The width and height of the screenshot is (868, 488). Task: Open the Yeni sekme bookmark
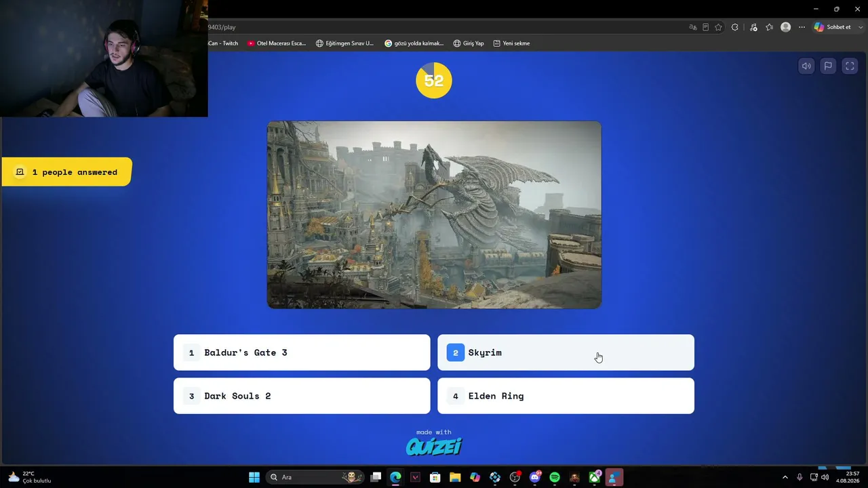(511, 43)
